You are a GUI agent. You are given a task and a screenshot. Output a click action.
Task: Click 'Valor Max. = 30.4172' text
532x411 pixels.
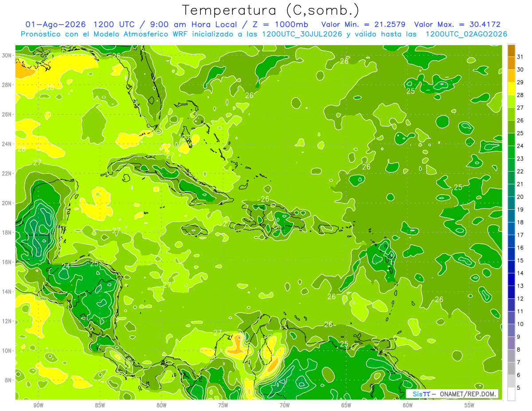tap(457, 25)
